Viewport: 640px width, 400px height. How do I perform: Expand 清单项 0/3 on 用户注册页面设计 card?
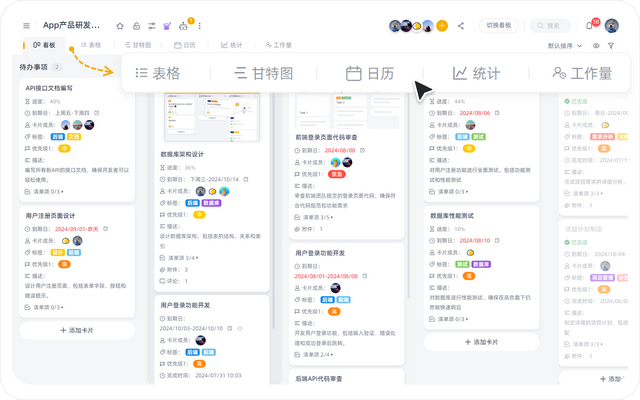[44, 307]
